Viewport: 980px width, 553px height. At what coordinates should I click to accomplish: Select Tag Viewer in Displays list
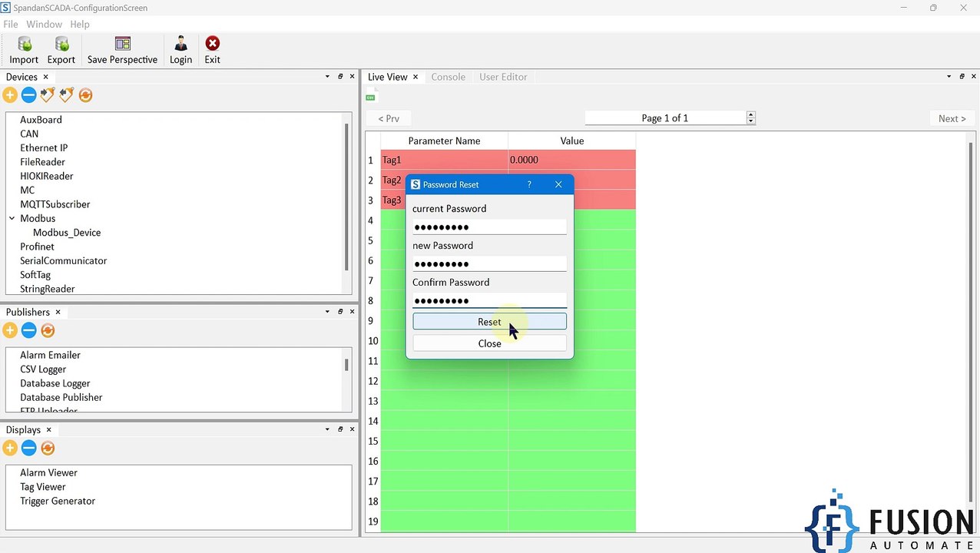pyautogui.click(x=43, y=487)
